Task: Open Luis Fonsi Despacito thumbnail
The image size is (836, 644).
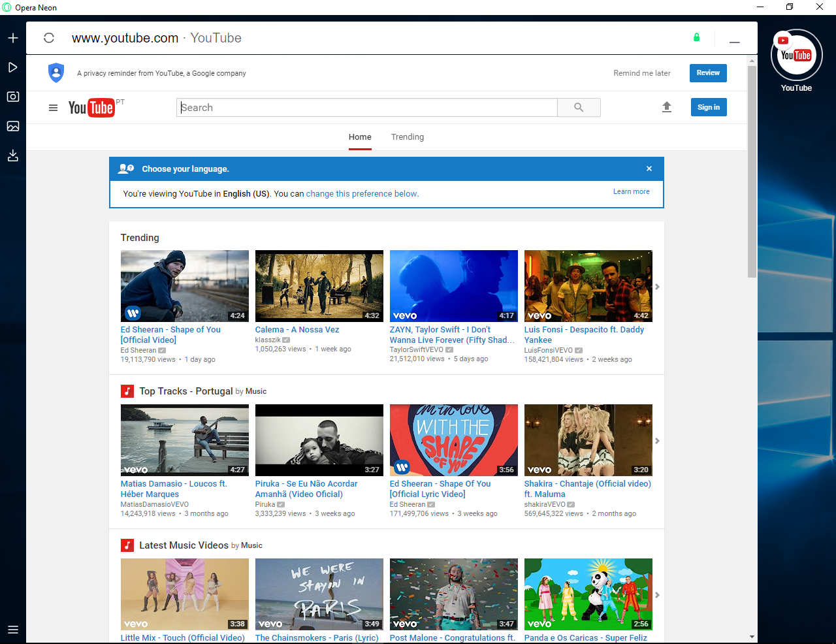Action: tap(588, 286)
